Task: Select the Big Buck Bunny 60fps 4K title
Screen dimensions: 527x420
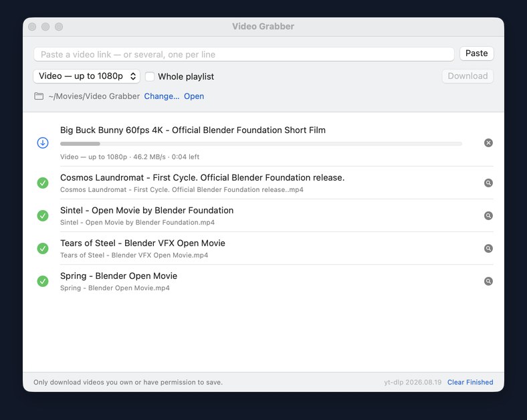Action: point(193,130)
